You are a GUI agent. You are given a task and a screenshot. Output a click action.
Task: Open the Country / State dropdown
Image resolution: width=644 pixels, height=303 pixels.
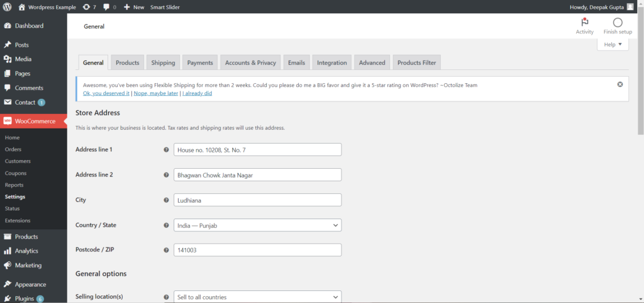257,225
